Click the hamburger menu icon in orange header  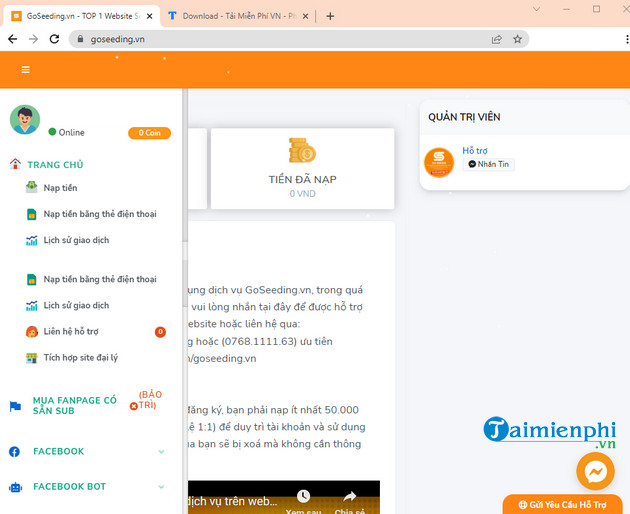(x=25, y=70)
